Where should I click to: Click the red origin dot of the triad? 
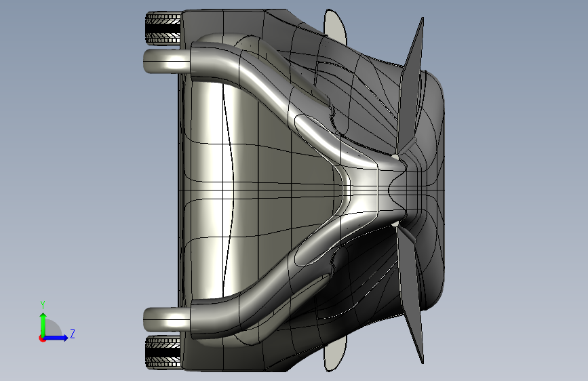[42, 338]
